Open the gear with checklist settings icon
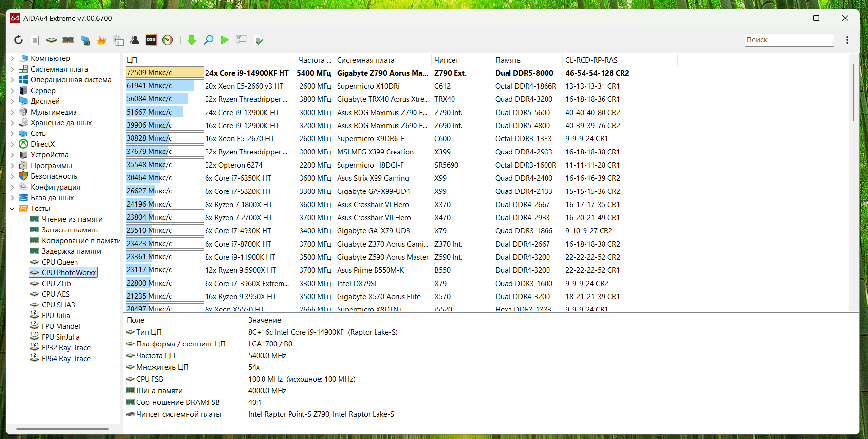 [x=118, y=40]
